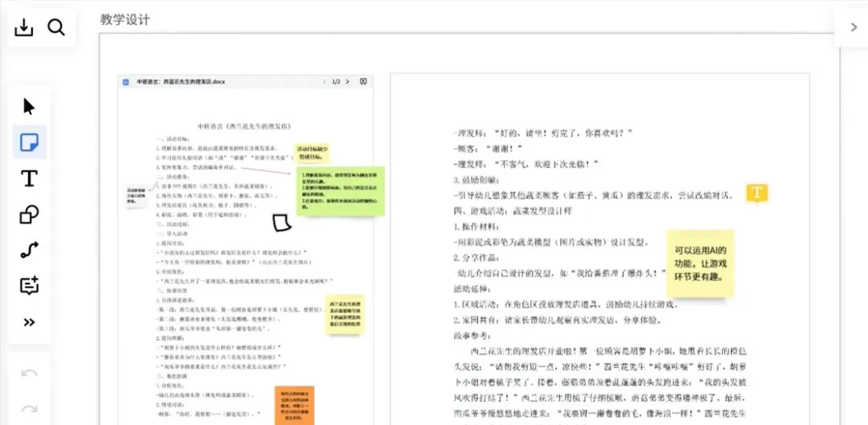Select the arrow pointer tool
Viewport: 868px width, 425px height.
30,106
